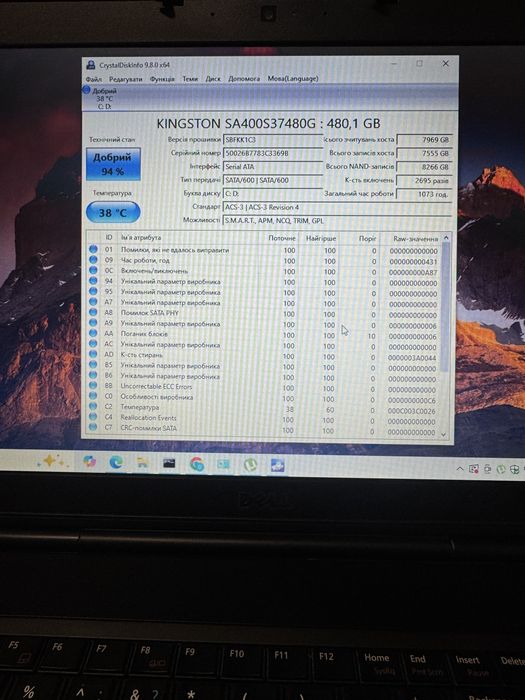Select the Uncorrectable ECC Errors row
The height and width of the screenshot is (700, 525).
[263, 388]
